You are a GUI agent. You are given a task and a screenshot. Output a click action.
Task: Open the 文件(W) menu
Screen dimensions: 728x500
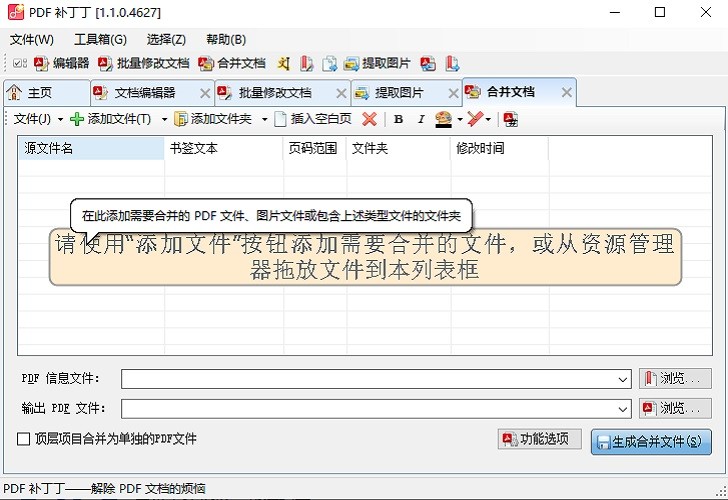pos(32,39)
